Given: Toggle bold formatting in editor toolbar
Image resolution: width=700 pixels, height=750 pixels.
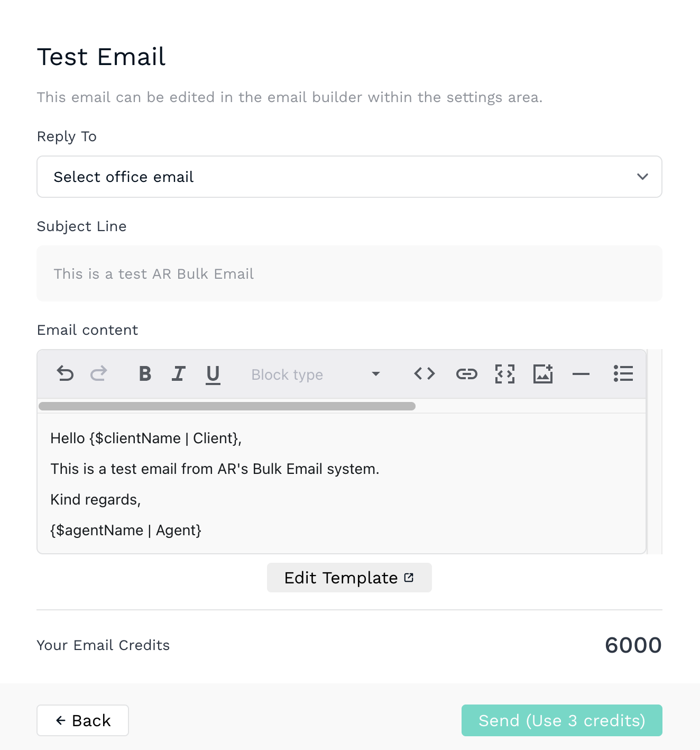Looking at the screenshot, I should tap(145, 374).
